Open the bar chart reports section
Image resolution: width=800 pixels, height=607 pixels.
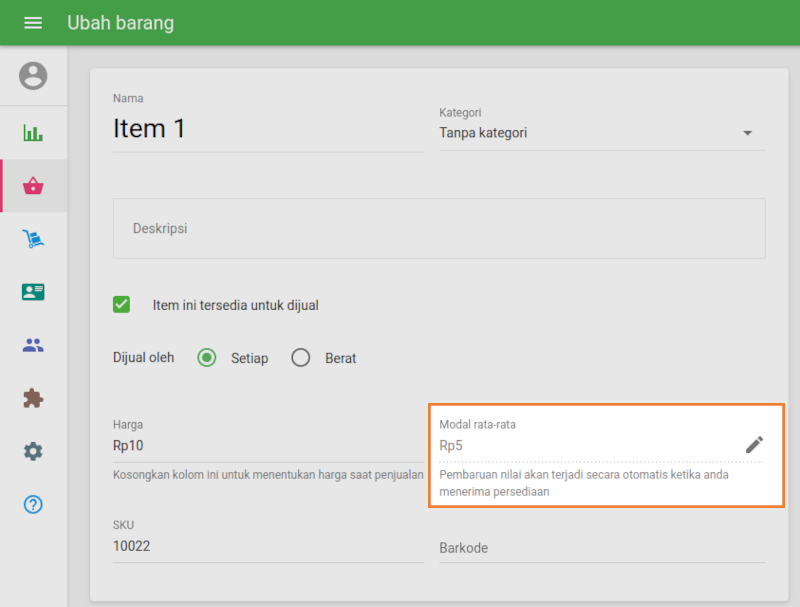[33, 133]
